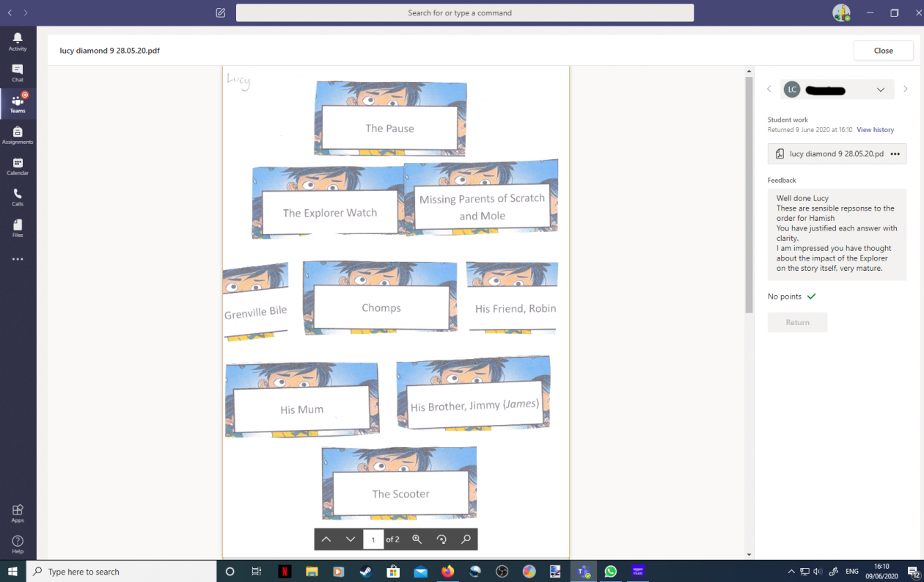Go forward using the title bar forward arrow
This screenshot has height=582, width=924.
point(26,12)
